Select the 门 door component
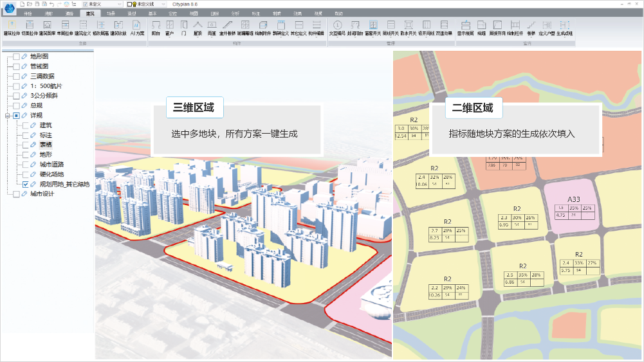Viewport: 644px width, 362px height. tap(183, 28)
